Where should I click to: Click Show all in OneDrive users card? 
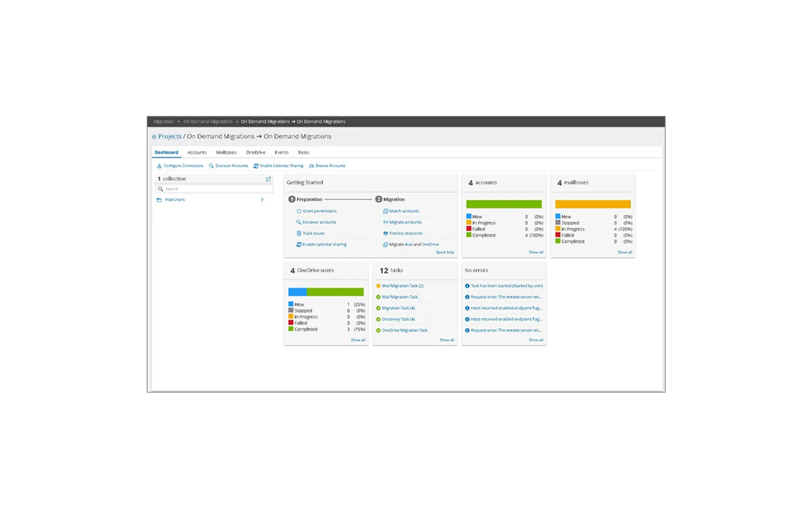click(358, 340)
